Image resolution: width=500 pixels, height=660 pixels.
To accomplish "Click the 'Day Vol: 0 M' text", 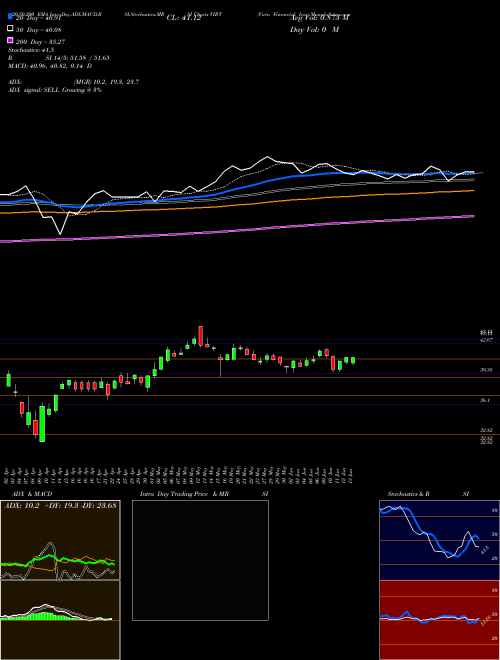I will pos(314,29).
